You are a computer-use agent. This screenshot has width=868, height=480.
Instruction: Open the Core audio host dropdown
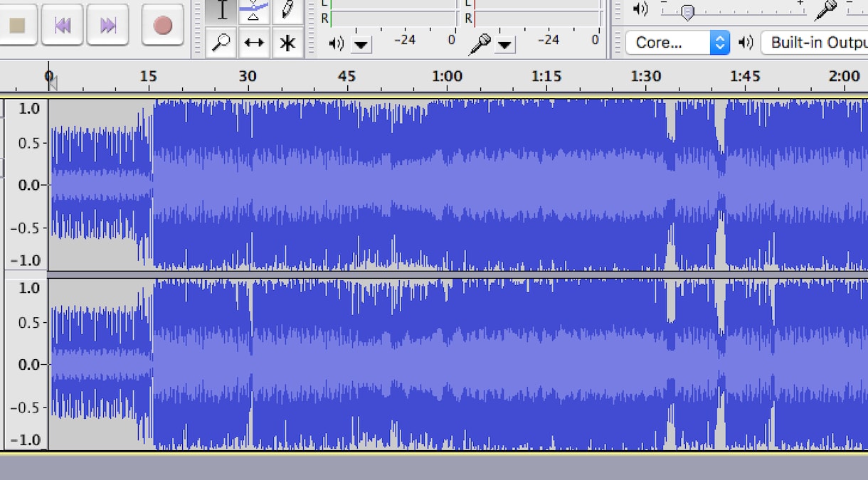coord(678,43)
